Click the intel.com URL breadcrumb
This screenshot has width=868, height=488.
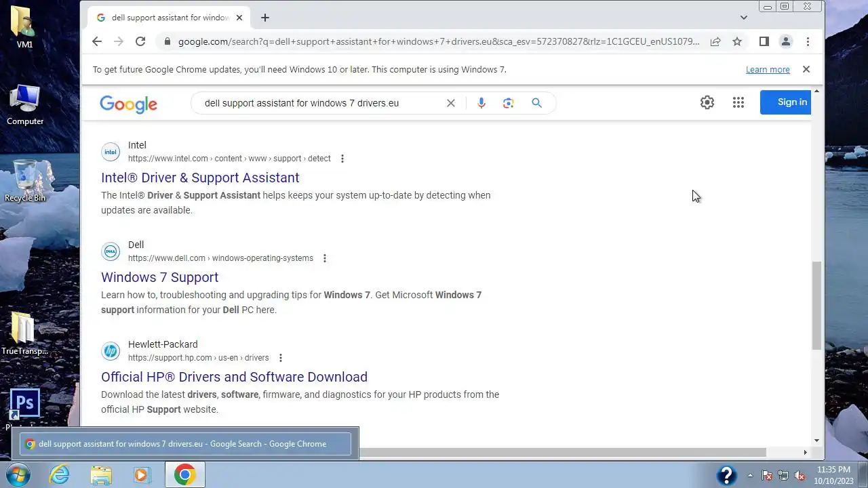229,159
